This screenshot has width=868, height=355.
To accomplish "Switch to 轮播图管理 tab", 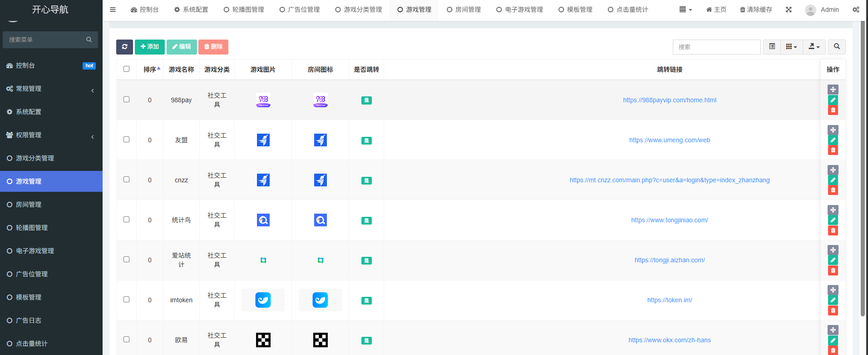I will [244, 10].
